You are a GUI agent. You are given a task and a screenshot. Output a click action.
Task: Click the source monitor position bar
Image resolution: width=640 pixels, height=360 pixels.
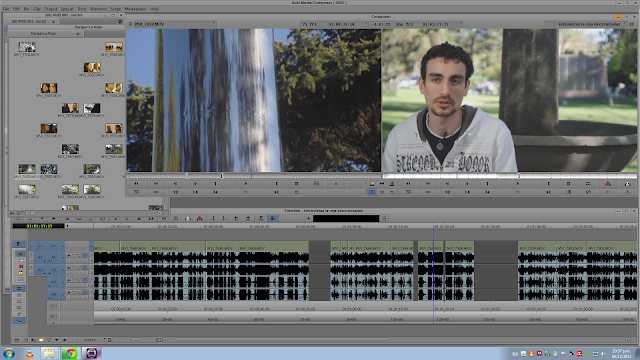[x=253, y=176]
